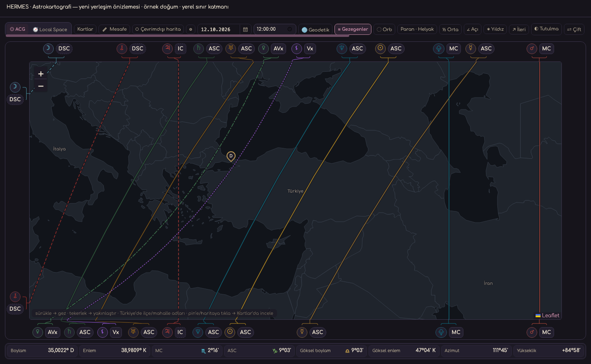Toggle the Geodetik mode
Screen dimensions: 591x364
315,30
